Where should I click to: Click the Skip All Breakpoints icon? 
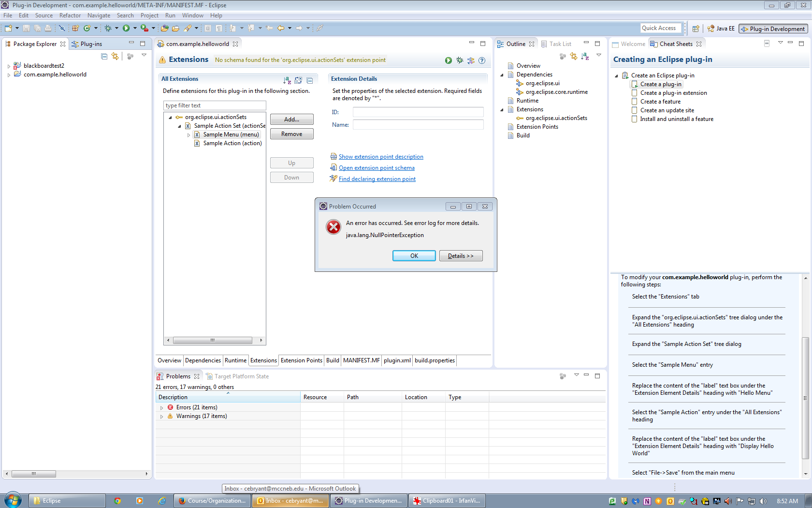pyautogui.click(x=62, y=28)
